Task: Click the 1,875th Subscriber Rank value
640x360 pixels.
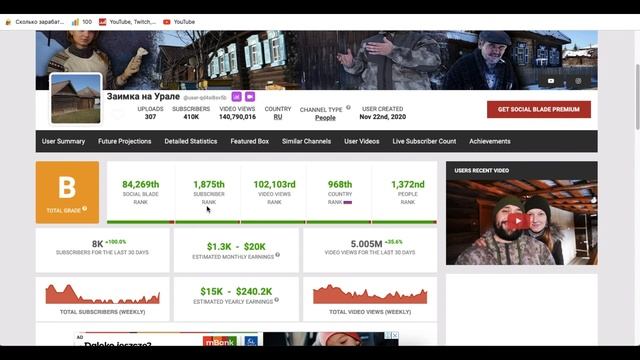Action: (209, 184)
